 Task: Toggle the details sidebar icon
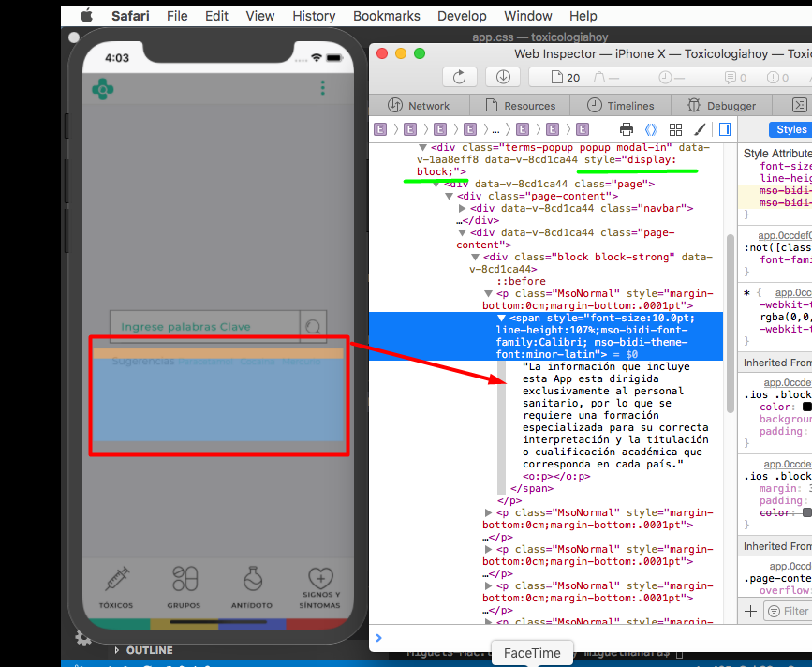pyautogui.click(x=725, y=129)
